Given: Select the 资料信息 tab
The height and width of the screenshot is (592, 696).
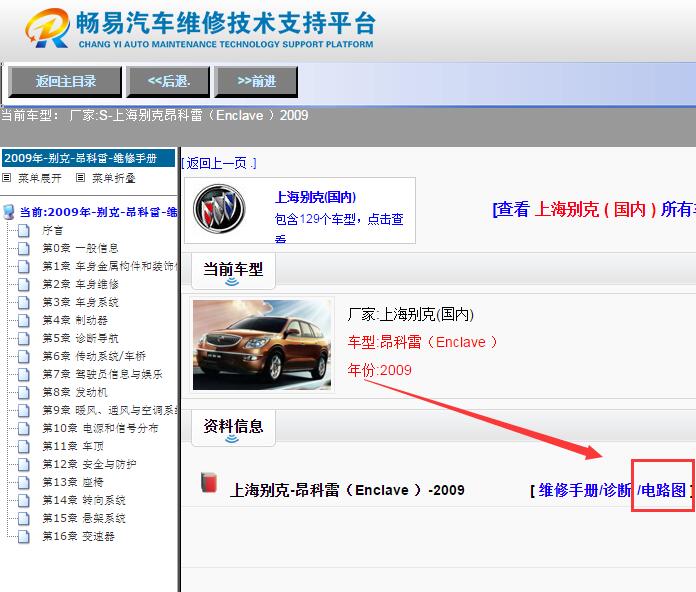Looking at the screenshot, I should coord(233,428).
